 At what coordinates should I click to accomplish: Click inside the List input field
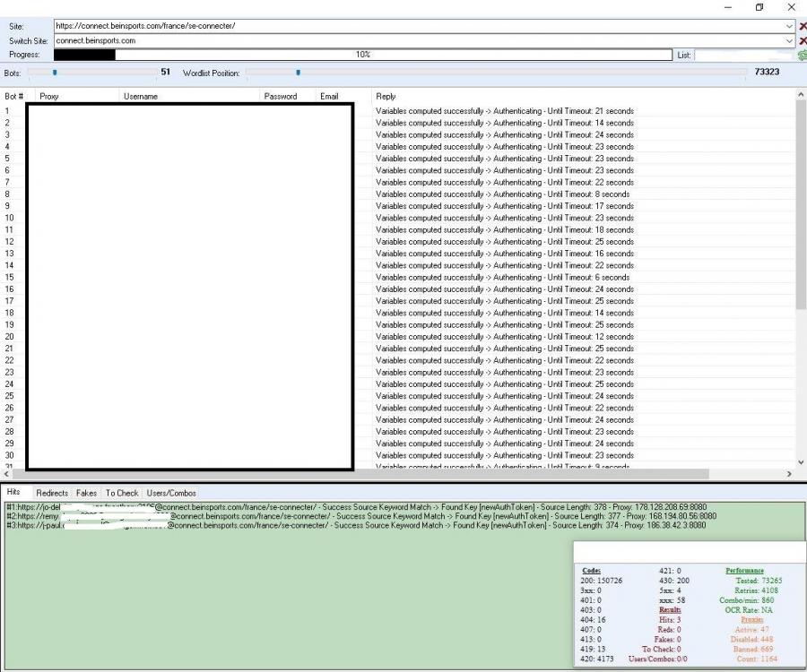click(742, 56)
